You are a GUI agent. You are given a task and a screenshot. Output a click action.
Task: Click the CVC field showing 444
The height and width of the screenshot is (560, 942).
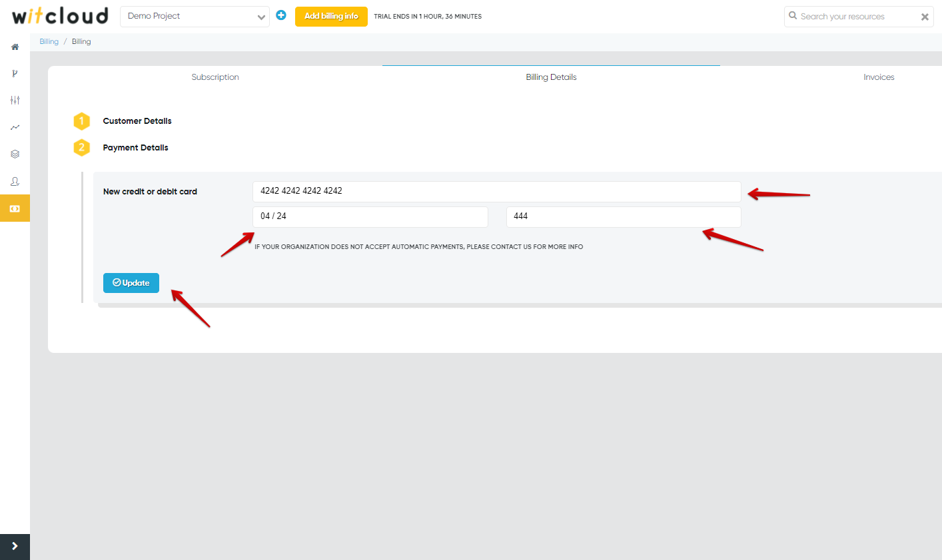(624, 217)
